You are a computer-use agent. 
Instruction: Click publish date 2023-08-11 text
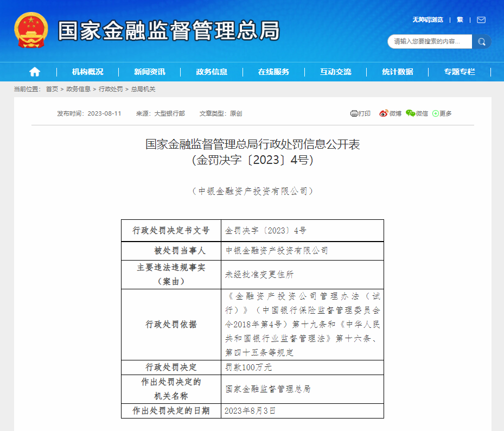tap(105, 113)
